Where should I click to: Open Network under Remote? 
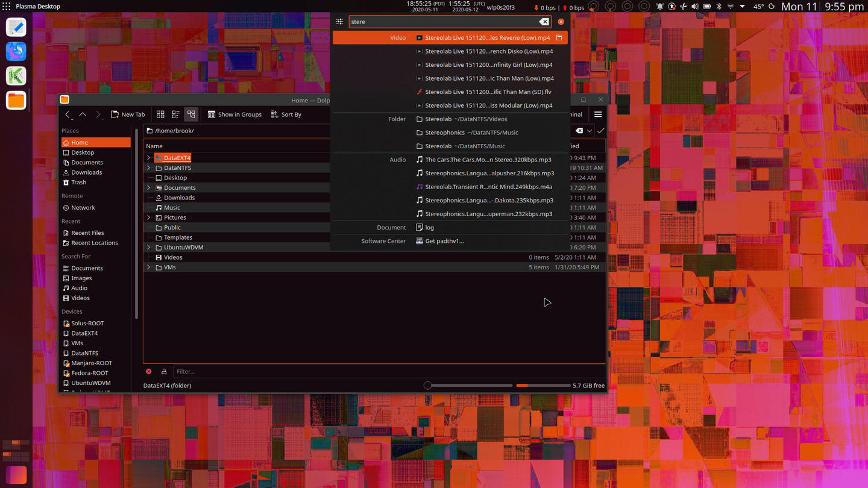[96, 207]
